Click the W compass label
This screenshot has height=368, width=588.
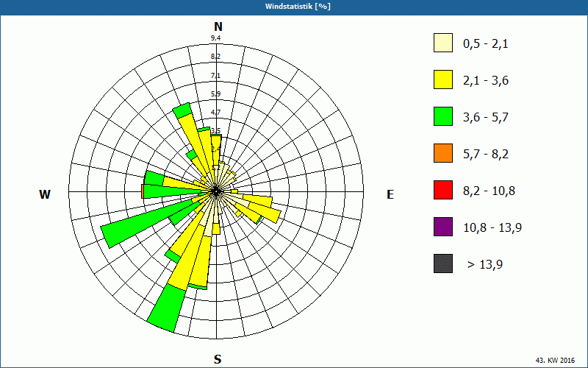(45, 194)
